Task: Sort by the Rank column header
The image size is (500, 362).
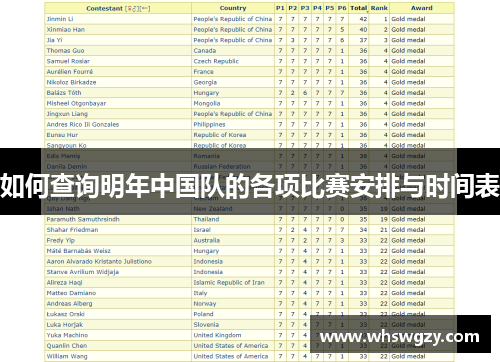Action: coord(379,8)
